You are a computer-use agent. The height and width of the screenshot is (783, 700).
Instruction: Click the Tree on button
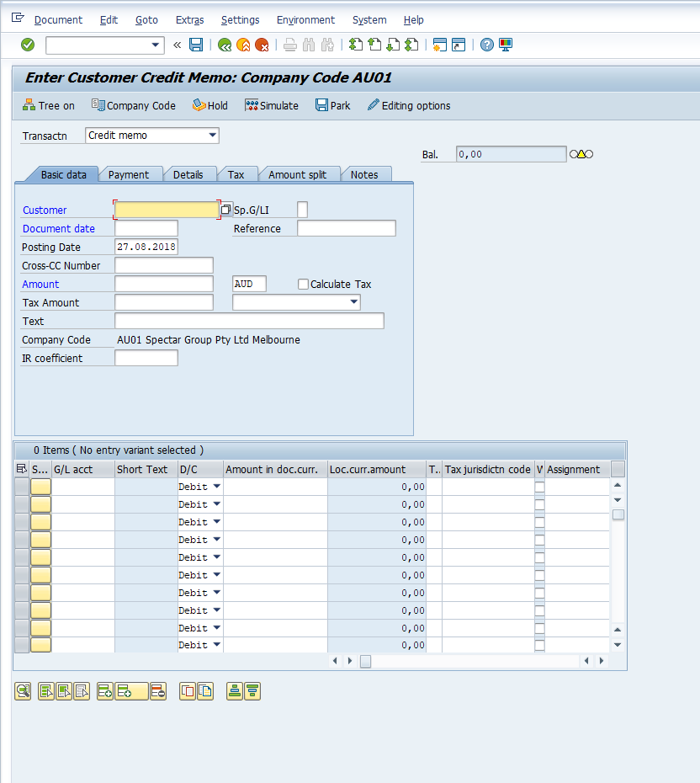49,105
